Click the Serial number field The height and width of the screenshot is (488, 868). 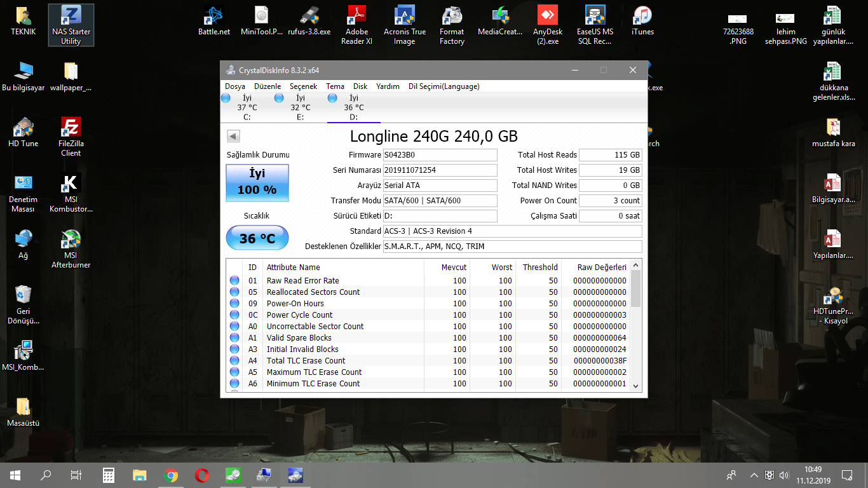point(440,170)
